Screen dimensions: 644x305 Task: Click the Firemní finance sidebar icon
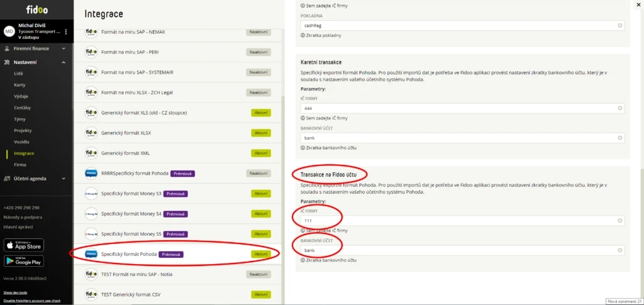click(x=6, y=48)
